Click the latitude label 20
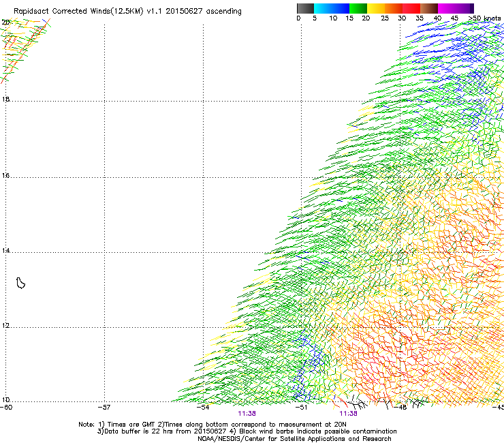The height and width of the screenshot is (443, 504). (x=5, y=22)
